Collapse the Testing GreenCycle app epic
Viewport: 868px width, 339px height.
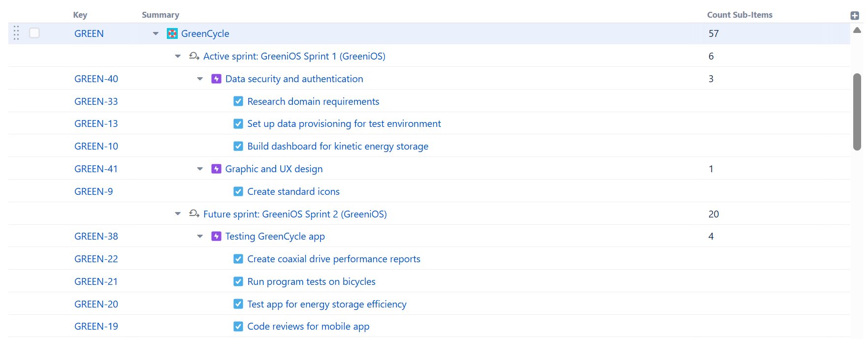(200, 236)
